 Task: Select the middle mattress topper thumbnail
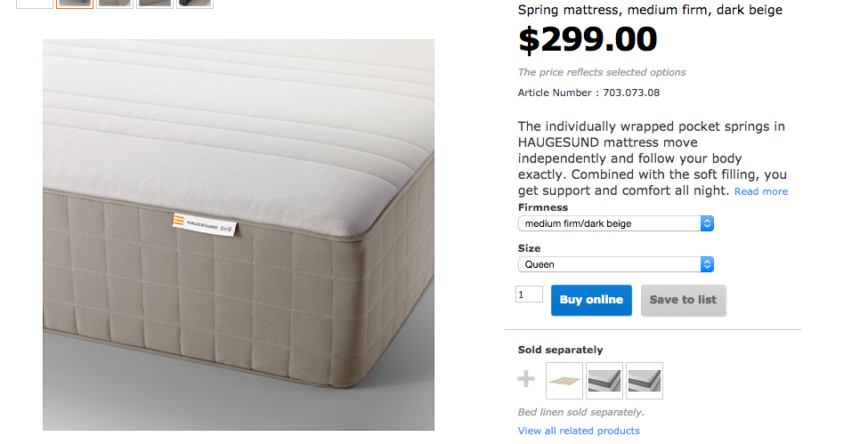click(x=604, y=381)
